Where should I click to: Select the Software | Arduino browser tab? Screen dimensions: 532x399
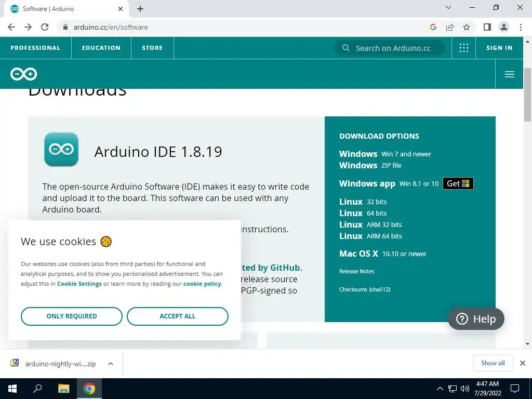click(66, 9)
